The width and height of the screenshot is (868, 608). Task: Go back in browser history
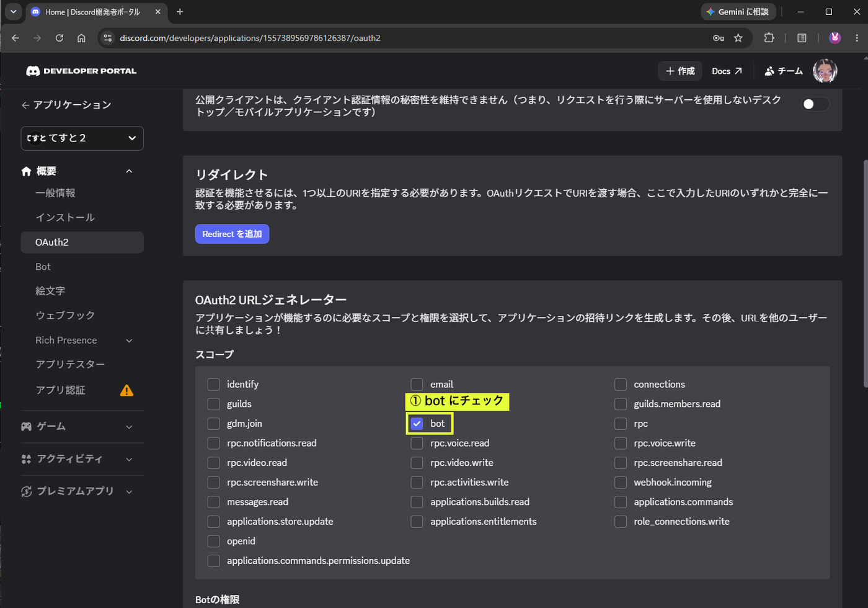15,38
